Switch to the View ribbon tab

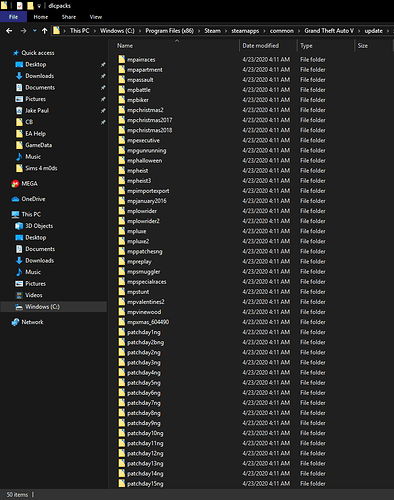(x=96, y=17)
